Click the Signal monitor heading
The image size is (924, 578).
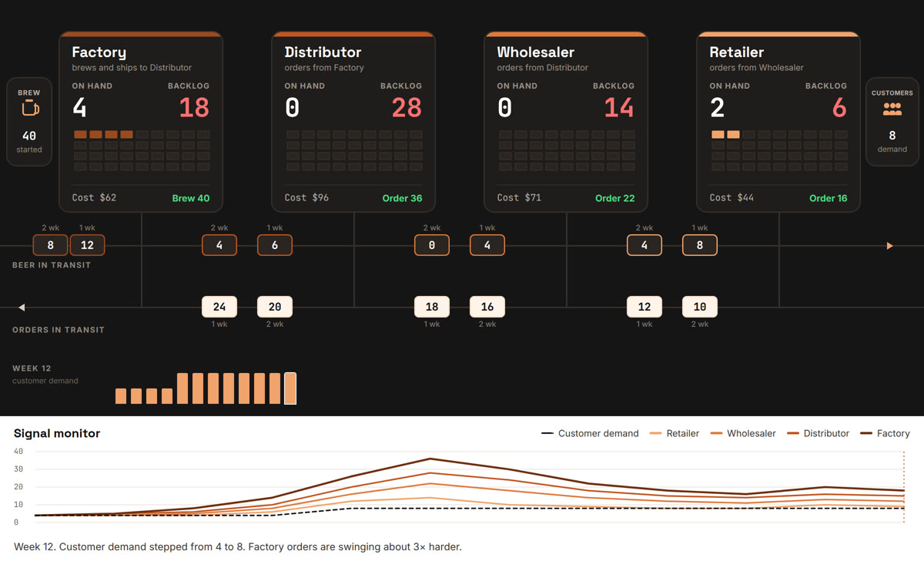(57, 433)
